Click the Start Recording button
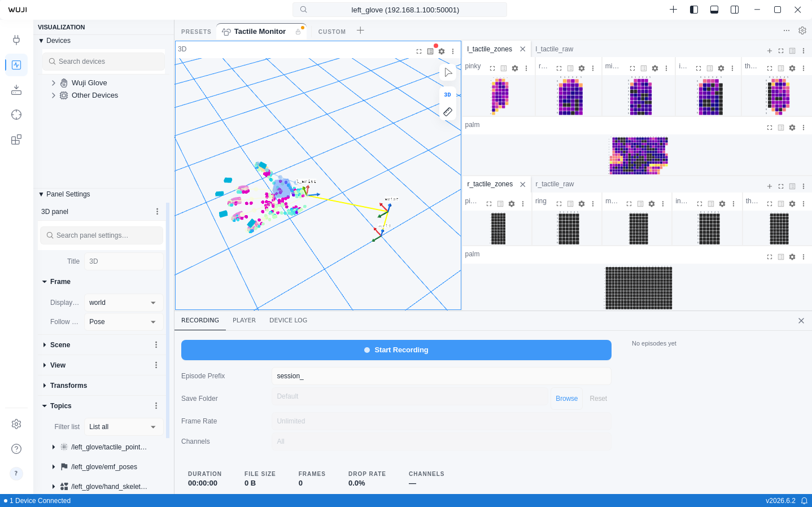Image resolution: width=812 pixels, height=507 pixels. [x=396, y=350]
